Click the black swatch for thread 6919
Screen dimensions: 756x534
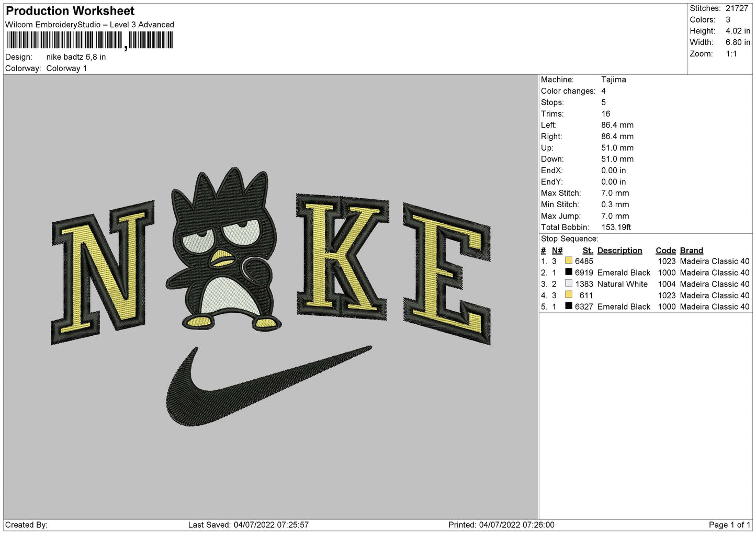[569, 272]
